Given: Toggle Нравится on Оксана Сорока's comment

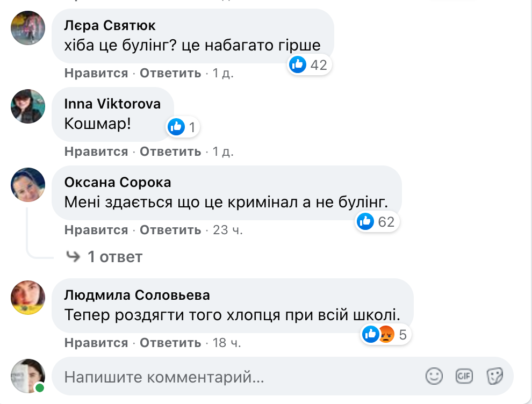Looking at the screenshot, I should (x=96, y=230).
